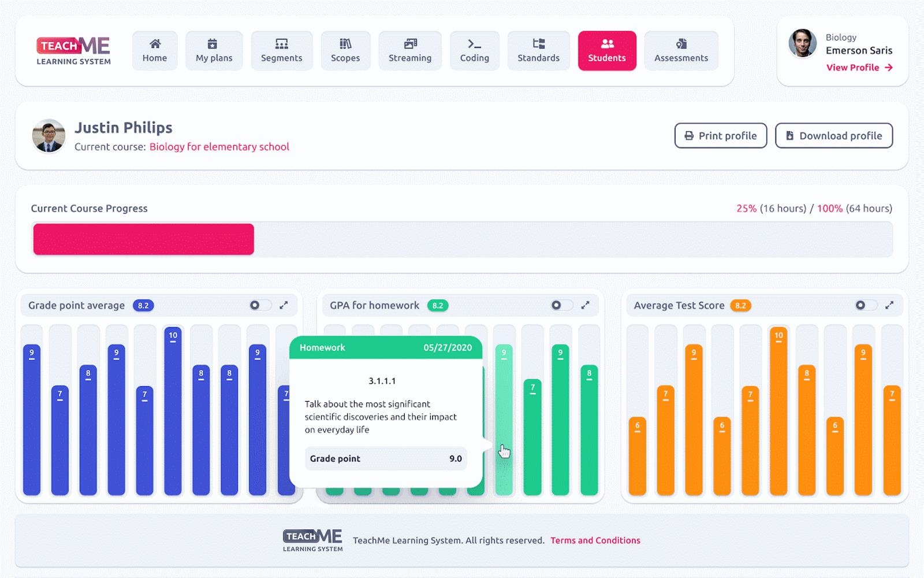Click the Current Course Progress bar
The image size is (924, 578).
tap(462, 239)
